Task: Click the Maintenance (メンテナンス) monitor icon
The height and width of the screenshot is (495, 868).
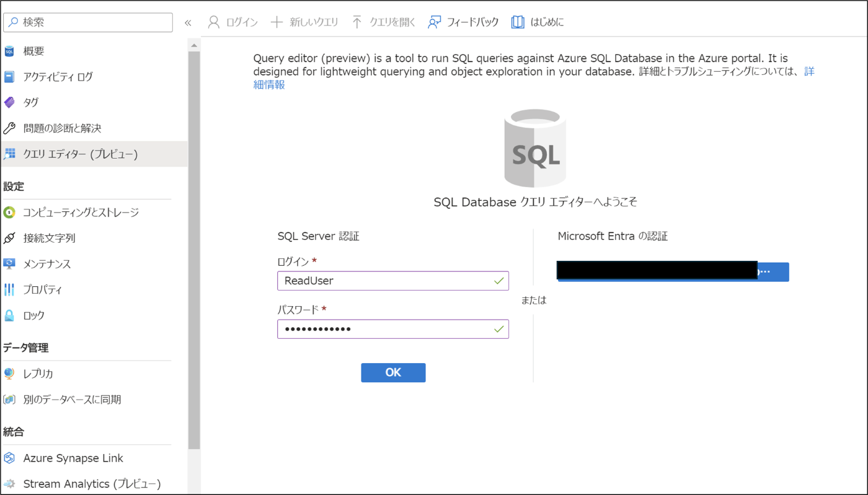Action: pos(9,264)
